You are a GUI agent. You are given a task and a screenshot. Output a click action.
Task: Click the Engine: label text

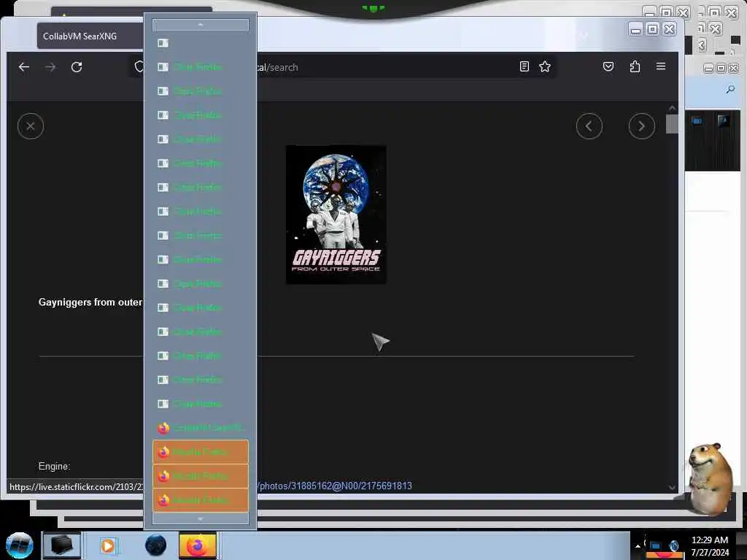point(54,466)
